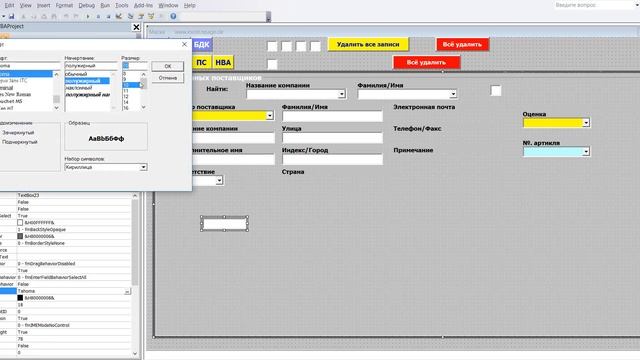Click the Undo icon in the toolbar
This screenshot has height=360, width=640.
pos(66,16)
